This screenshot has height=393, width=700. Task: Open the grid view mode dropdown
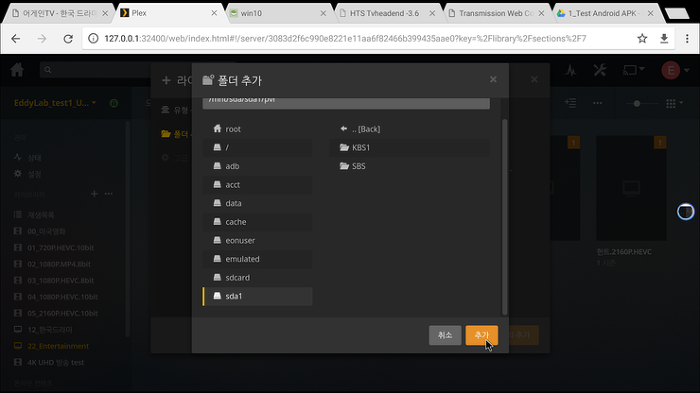point(674,103)
